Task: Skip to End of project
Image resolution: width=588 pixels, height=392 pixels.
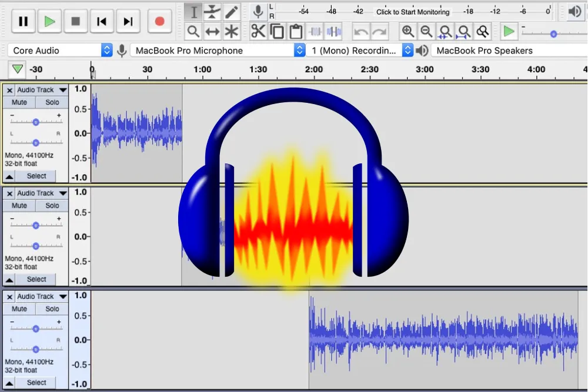Action: (x=128, y=22)
